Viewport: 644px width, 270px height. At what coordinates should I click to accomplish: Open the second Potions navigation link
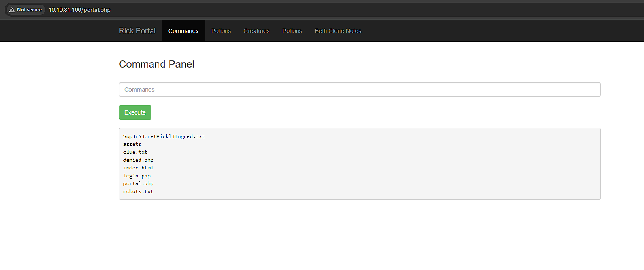(292, 30)
